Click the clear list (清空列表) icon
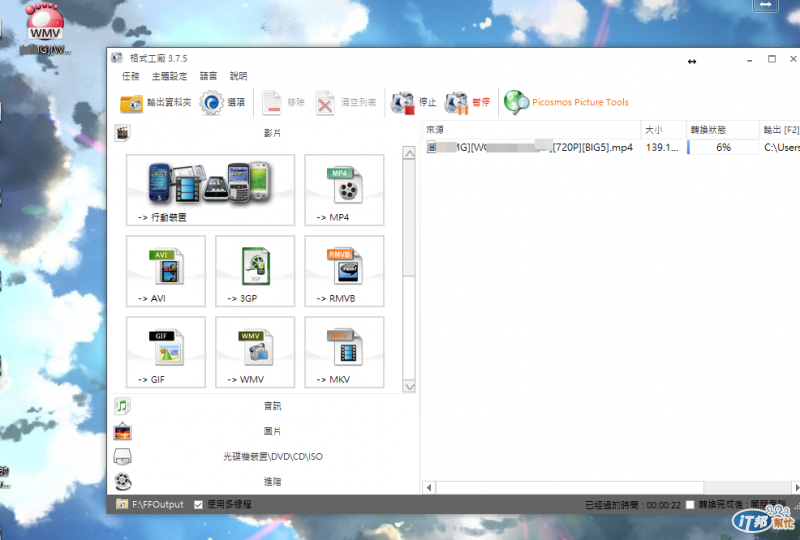 [x=325, y=103]
